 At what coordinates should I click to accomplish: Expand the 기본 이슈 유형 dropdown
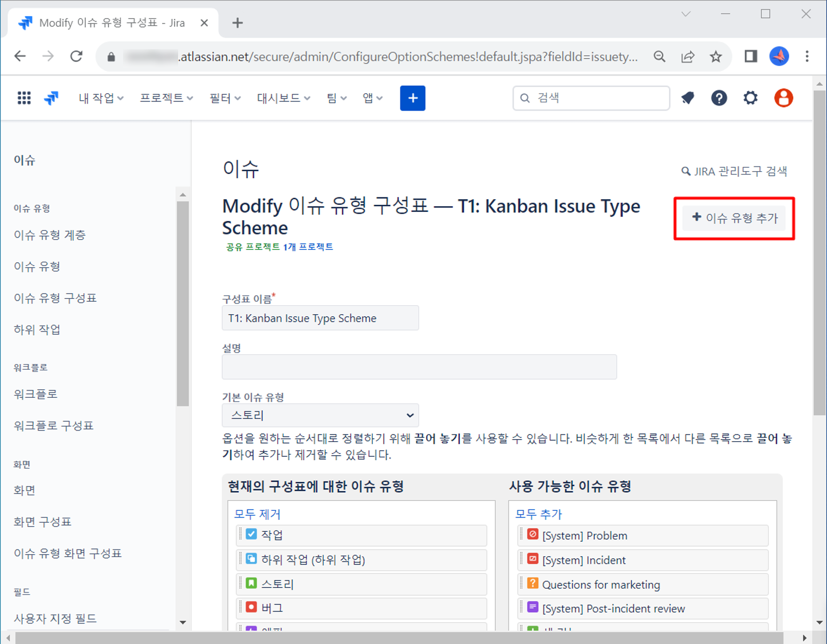[x=320, y=415]
